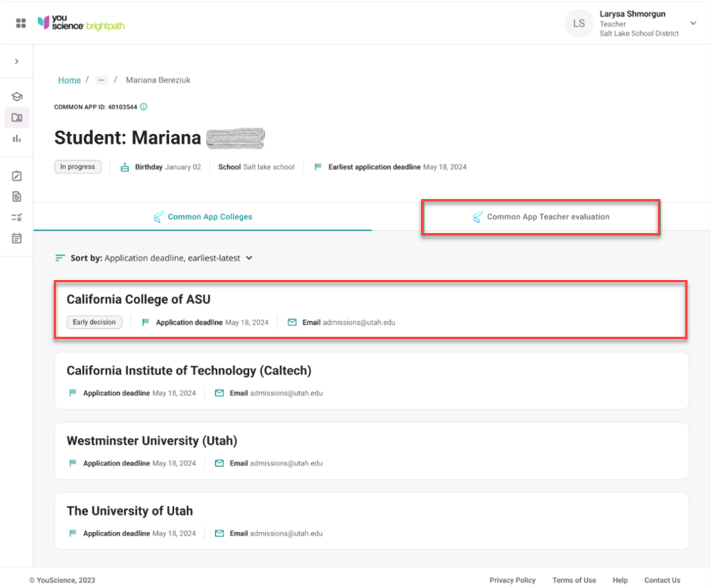Click the graduation cap sidebar icon

pos(17,97)
